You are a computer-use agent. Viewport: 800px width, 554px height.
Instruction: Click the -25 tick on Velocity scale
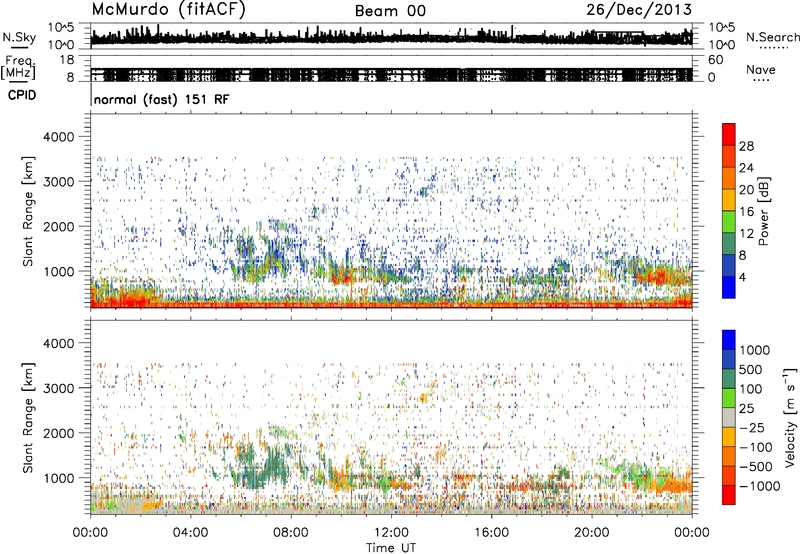[x=753, y=427]
